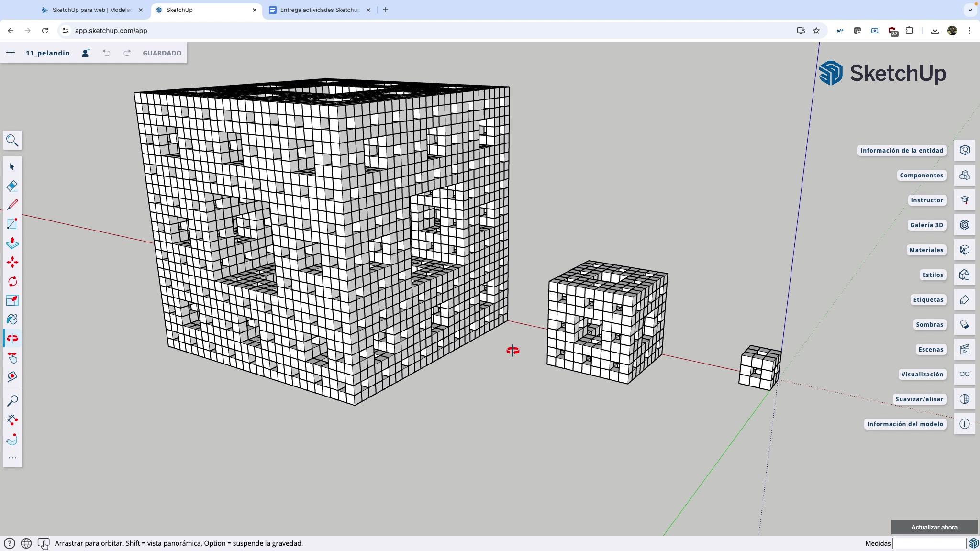The width and height of the screenshot is (980, 551).
Task: Select the Paint Bucket tool
Action: coord(12,320)
